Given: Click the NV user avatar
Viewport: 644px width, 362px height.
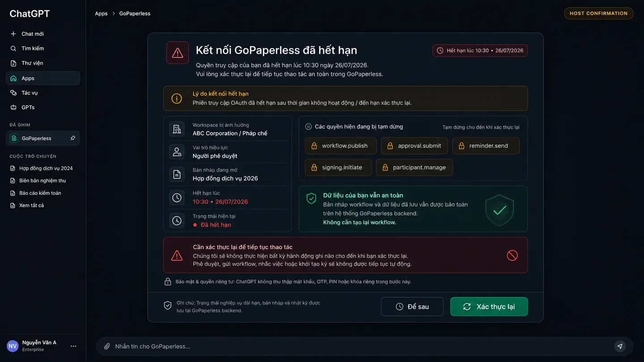Looking at the screenshot, I should click(x=13, y=346).
